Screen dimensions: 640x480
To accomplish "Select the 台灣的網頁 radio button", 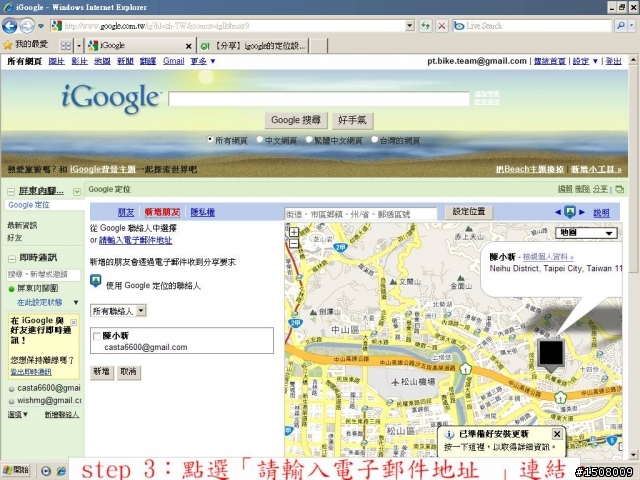I will (375, 140).
